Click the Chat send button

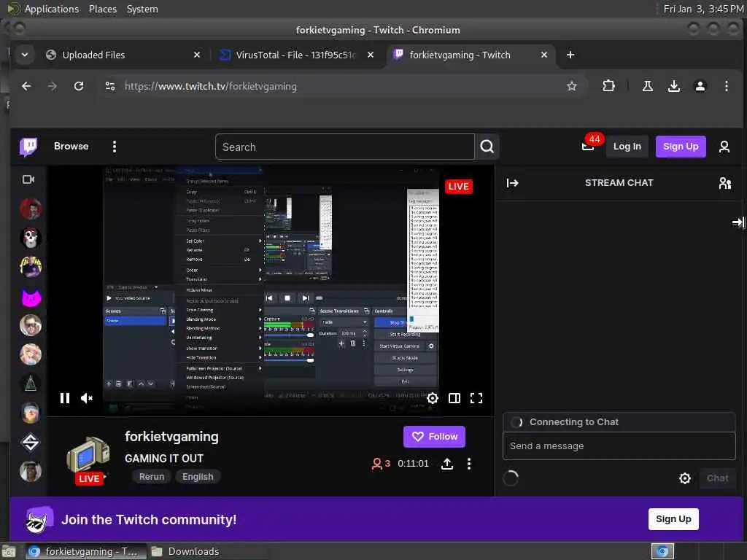[x=717, y=478]
